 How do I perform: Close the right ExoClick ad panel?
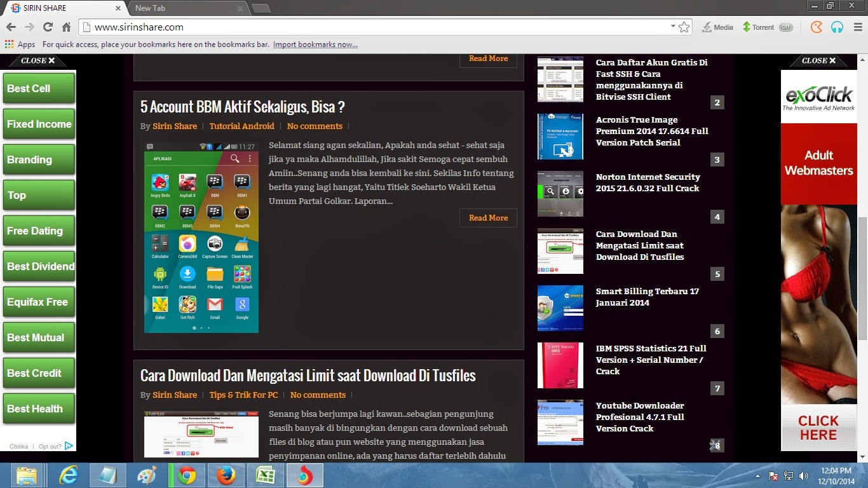[x=819, y=61]
